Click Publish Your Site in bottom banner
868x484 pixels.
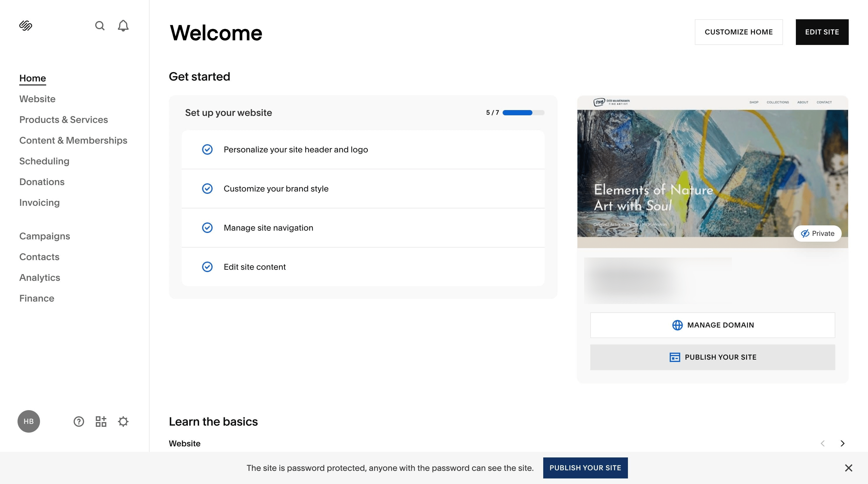click(x=585, y=468)
